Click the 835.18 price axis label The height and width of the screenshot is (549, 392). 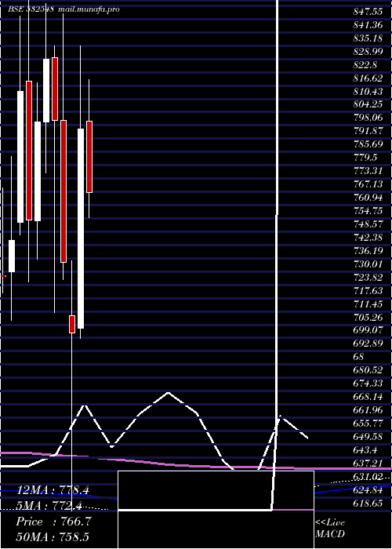[368, 38]
